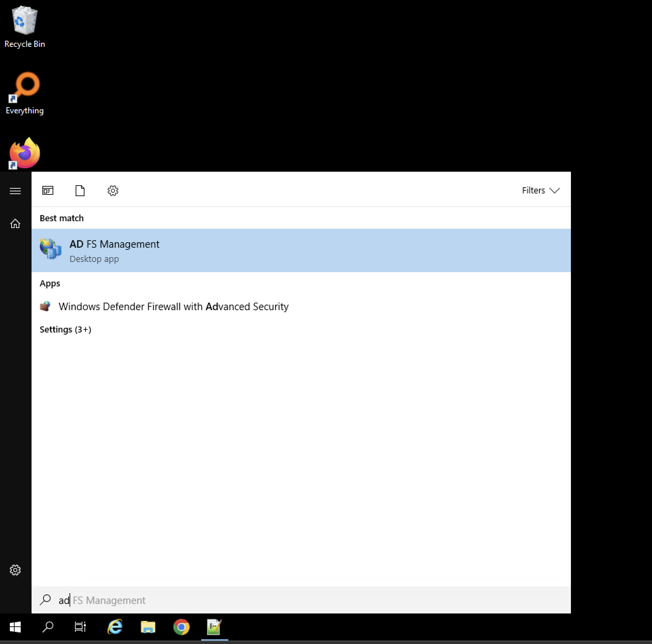Image resolution: width=652 pixels, height=644 pixels.
Task: Launch Internet Explorer from taskbar
Action: [x=115, y=627]
